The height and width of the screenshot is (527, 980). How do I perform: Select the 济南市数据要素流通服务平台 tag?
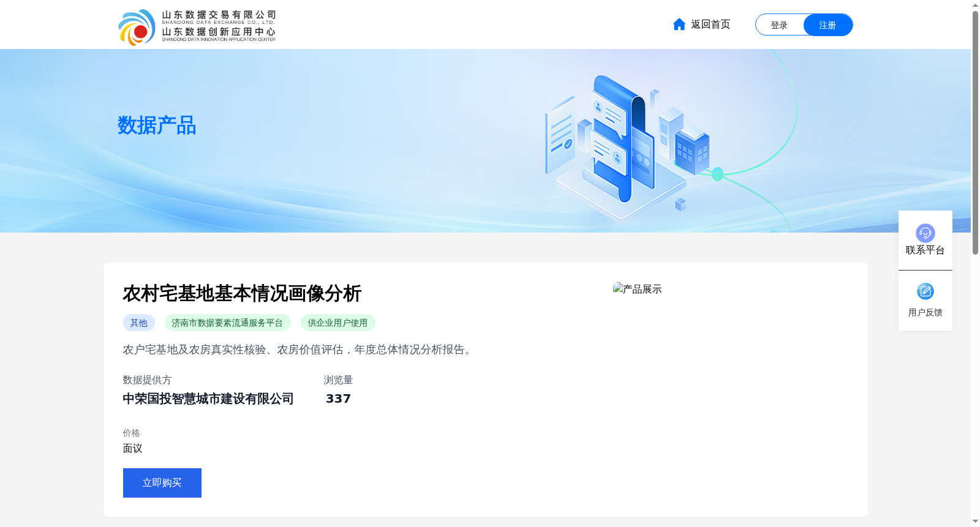coord(227,323)
